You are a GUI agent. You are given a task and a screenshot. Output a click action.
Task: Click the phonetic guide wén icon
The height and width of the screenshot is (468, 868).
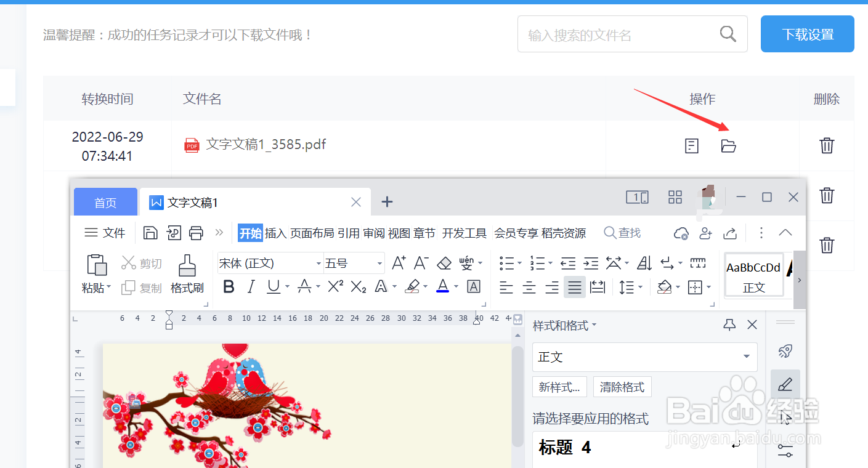(466, 264)
